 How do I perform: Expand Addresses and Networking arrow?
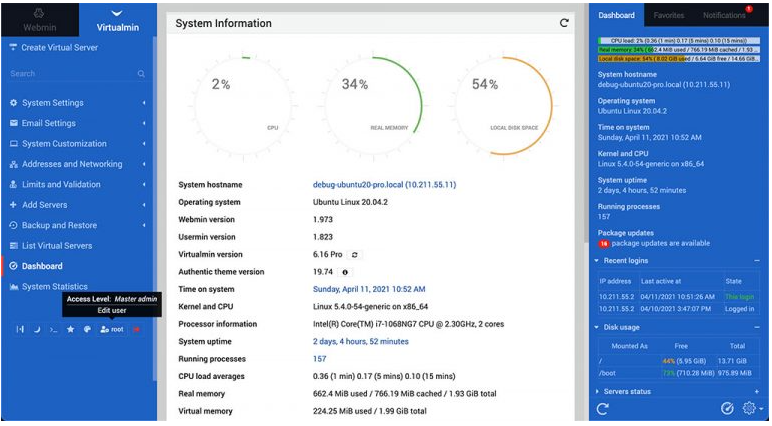click(x=144, y=164)
